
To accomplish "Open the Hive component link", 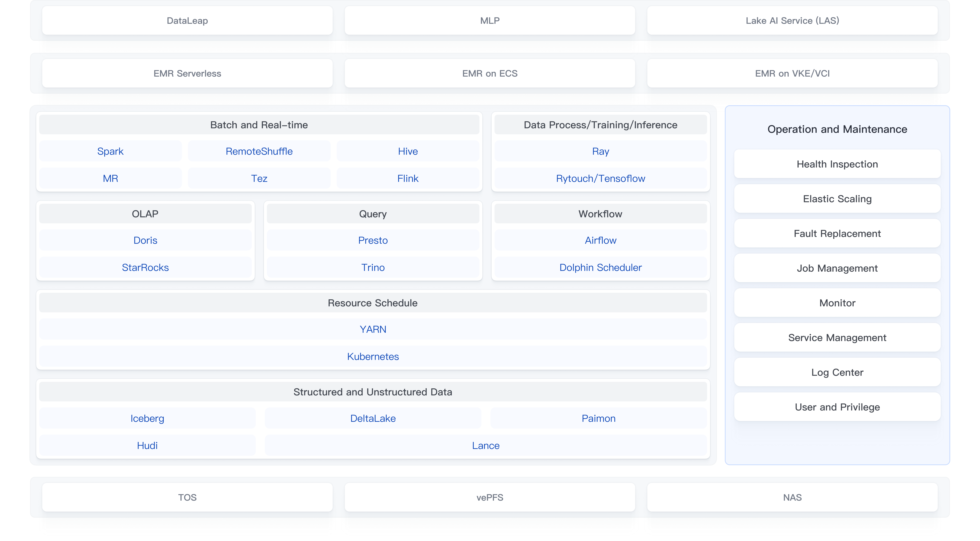I will [407, 151].
